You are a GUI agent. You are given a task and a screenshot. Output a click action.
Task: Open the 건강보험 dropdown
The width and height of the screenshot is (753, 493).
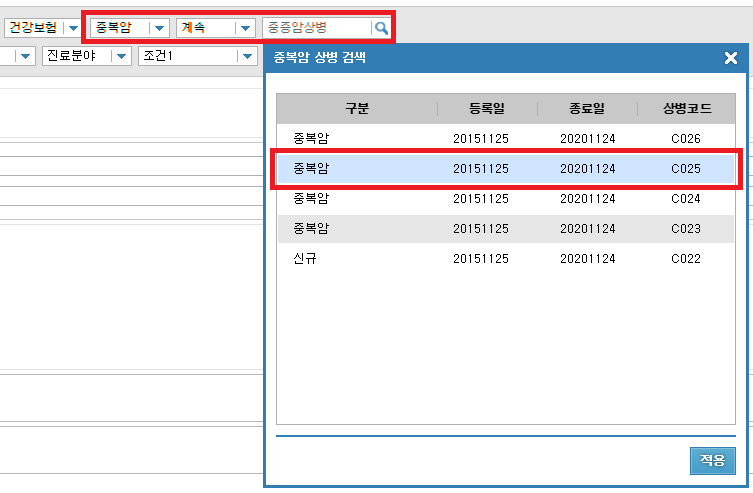(72, 28)
